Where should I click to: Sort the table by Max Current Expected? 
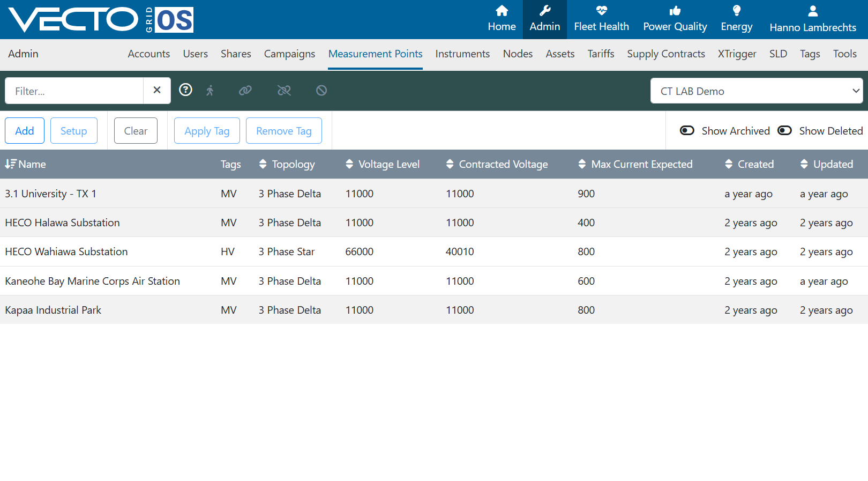point(635,164)
